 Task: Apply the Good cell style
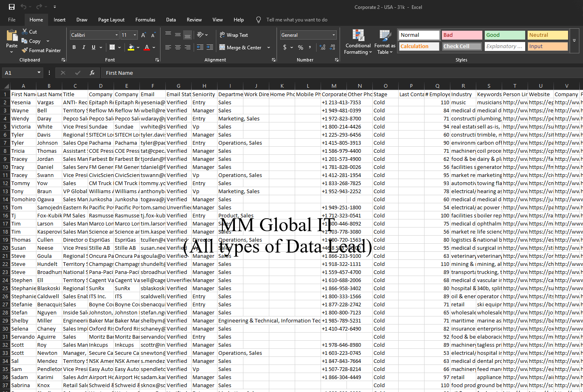pyautogui.click(x=505, y=35)
